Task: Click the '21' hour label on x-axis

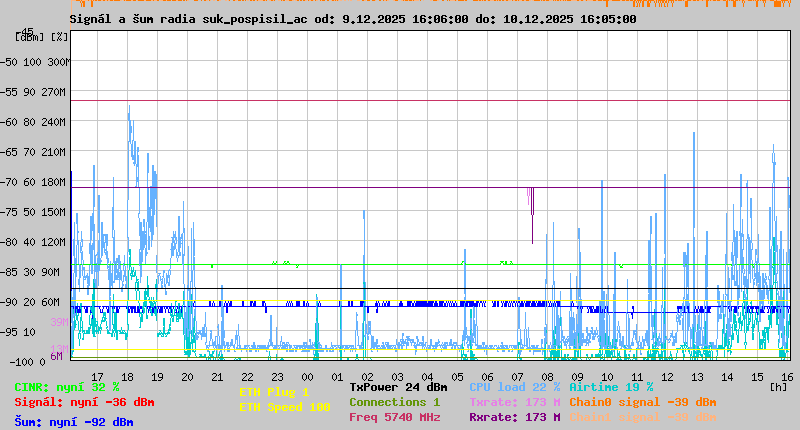Action: click(217, 377)
